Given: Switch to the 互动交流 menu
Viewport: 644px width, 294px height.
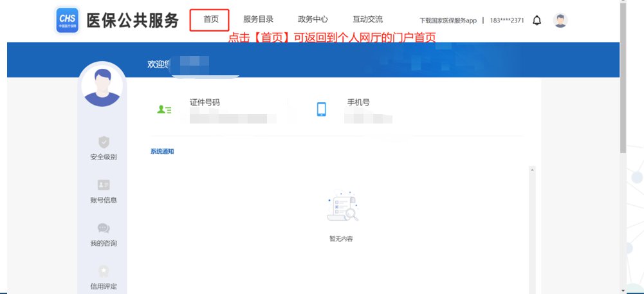Looking at the screenshot, I should coord(367,19).
